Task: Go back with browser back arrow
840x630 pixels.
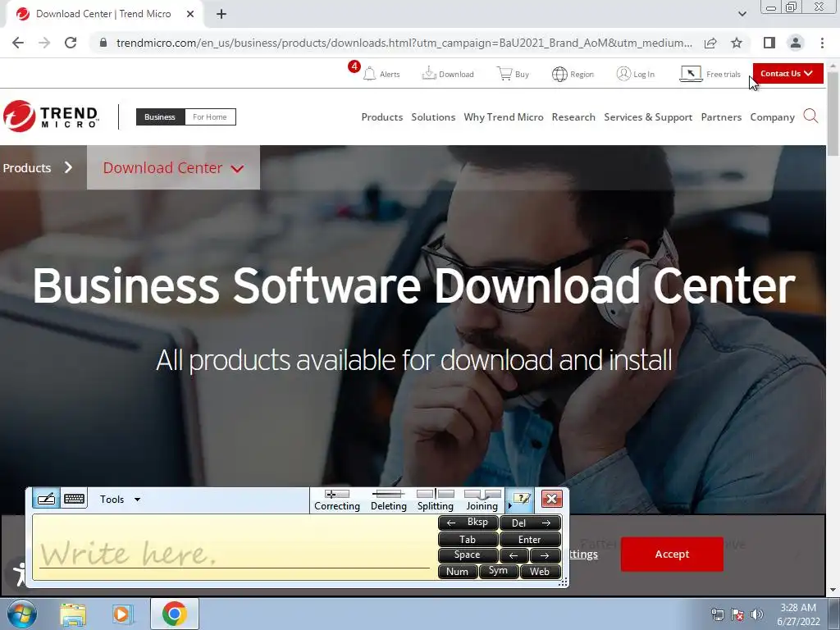Action: (18, 43)
